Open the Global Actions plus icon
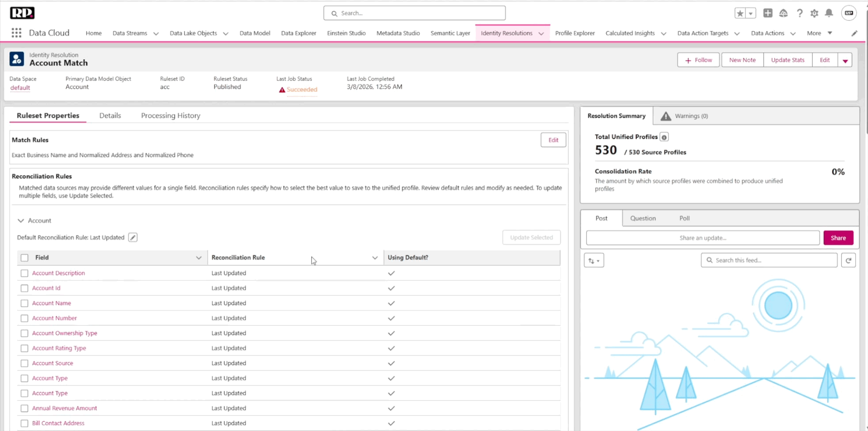 pos(768,13)
